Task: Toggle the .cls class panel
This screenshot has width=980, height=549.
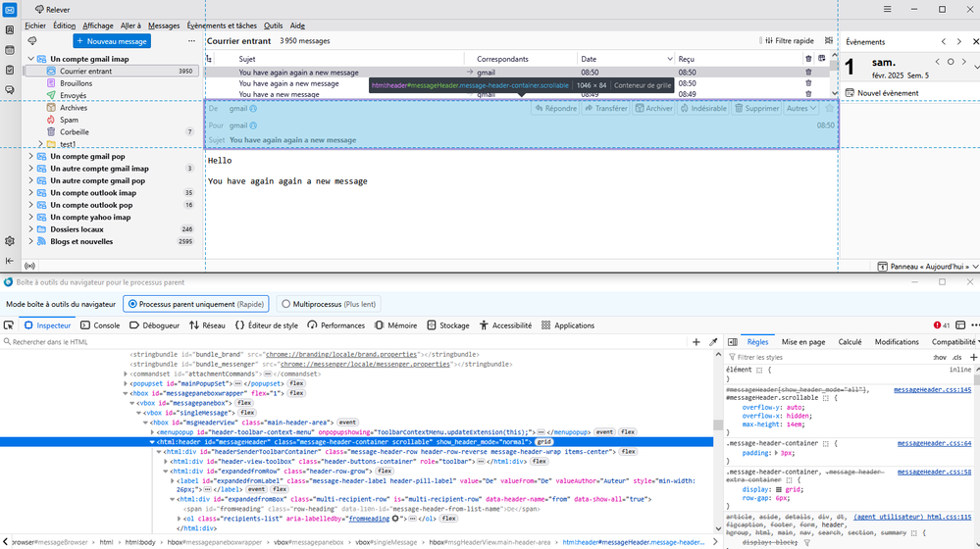Action: click(x=956, y=357)
